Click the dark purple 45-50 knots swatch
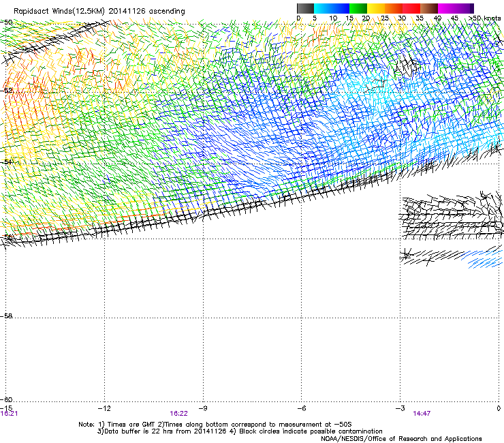 tap(464, 8)
